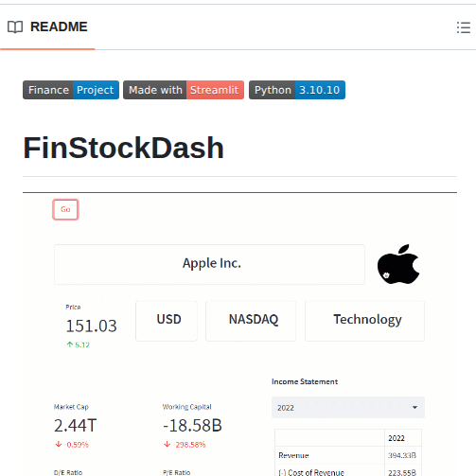Image resolution: width=476 pixels, height=476 pixels.
Task: Click the Apple logo image
Action: (x=398, y=264)
